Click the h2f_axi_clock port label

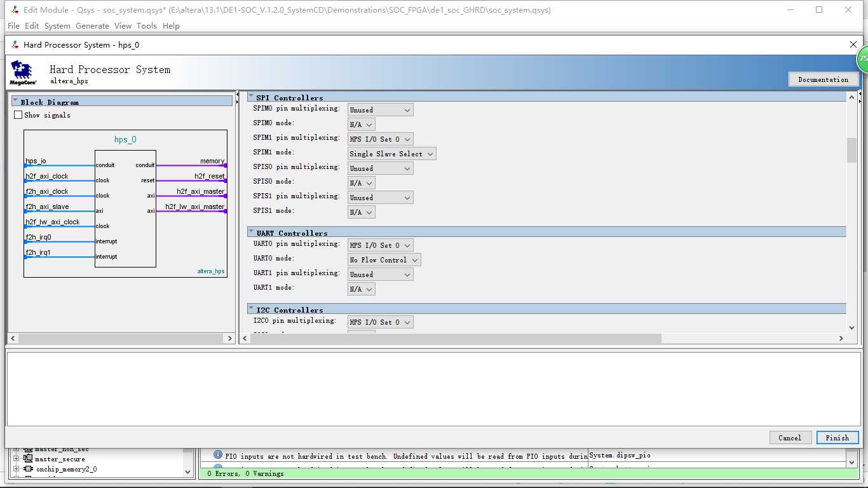(x=46, y=176)
